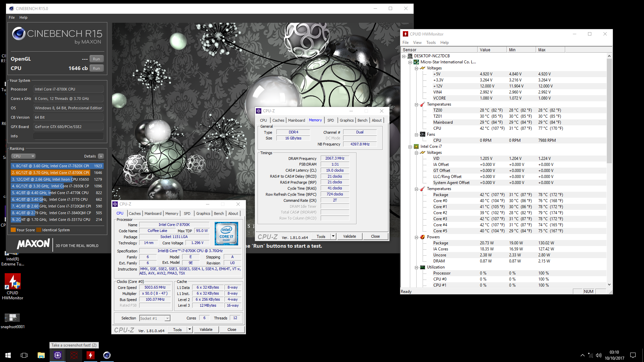Screen dimensions: 644x362
Task: Click the Max column header in HWMonitor
Action: tap(550, 50)
